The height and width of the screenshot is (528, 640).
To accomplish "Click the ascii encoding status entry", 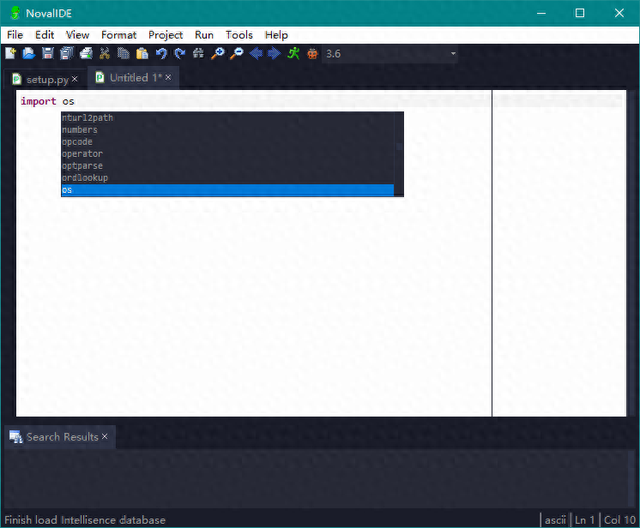I will pyautogui.click(x=555, y=520).
